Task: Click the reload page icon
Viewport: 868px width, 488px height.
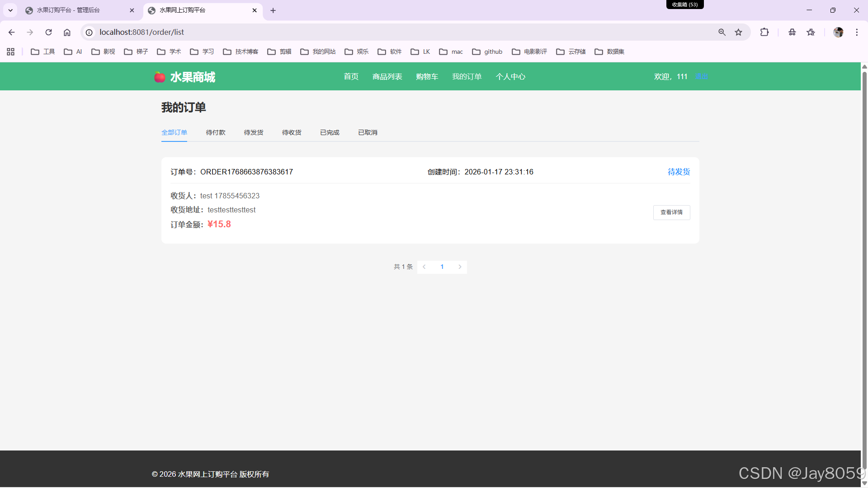Action: tap(48, 32)
